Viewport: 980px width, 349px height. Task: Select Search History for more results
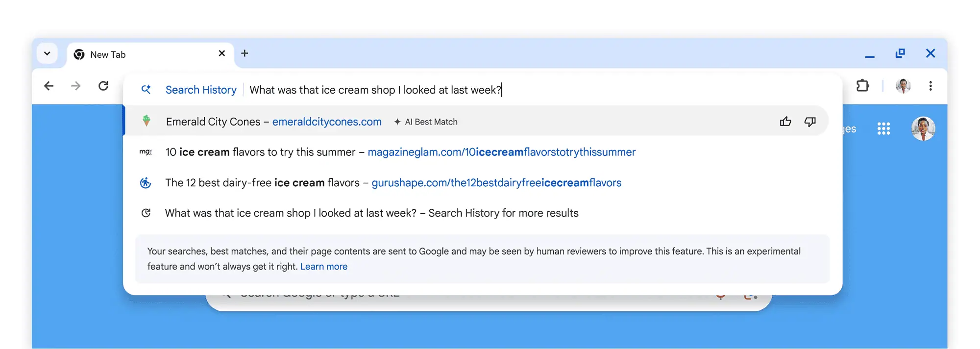[371, 213]
